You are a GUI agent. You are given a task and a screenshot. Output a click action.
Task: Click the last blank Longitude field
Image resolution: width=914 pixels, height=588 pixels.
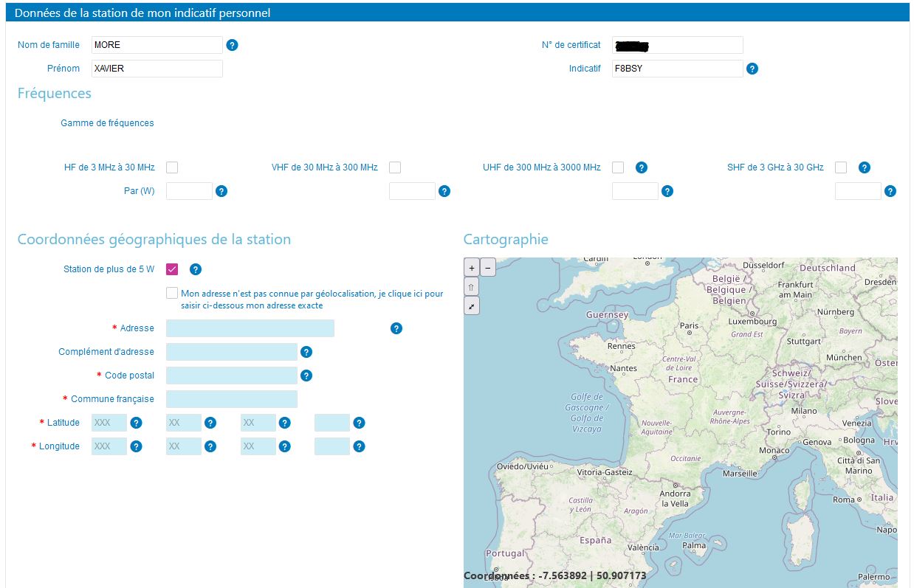[x=332, y=446]
